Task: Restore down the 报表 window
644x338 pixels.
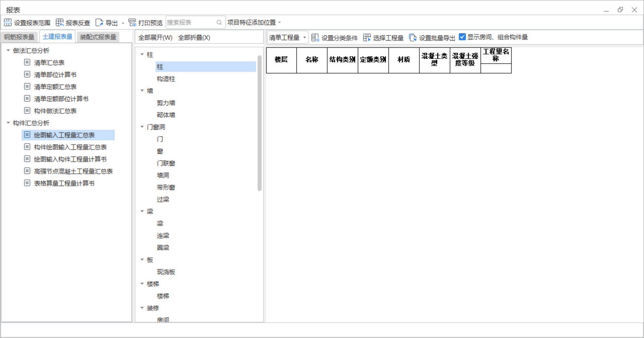Action: point(620,10)
